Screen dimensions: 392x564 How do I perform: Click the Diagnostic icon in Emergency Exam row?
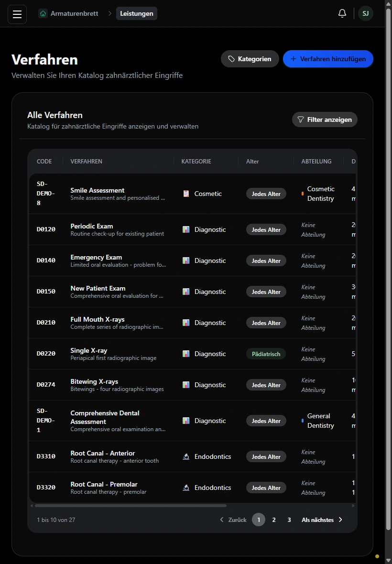[186, 260]
